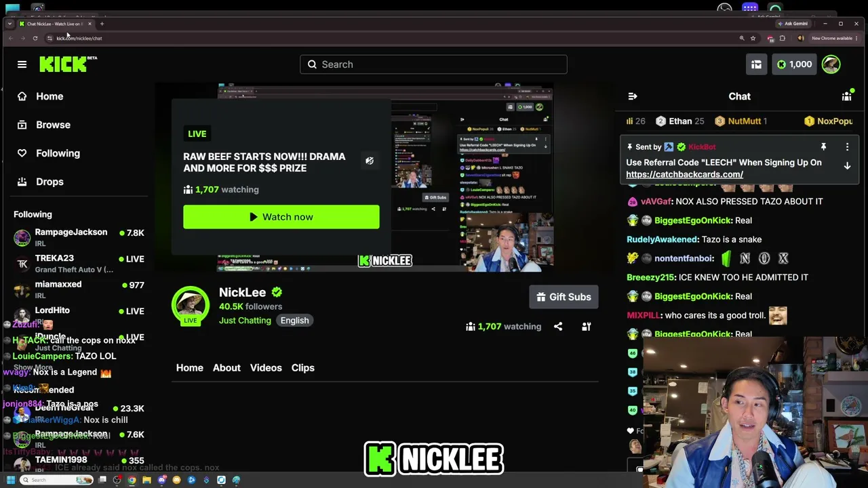Go to Home in the sidebar
The height and width of the screenshot is (488, 868).
[x=50, y=96]
